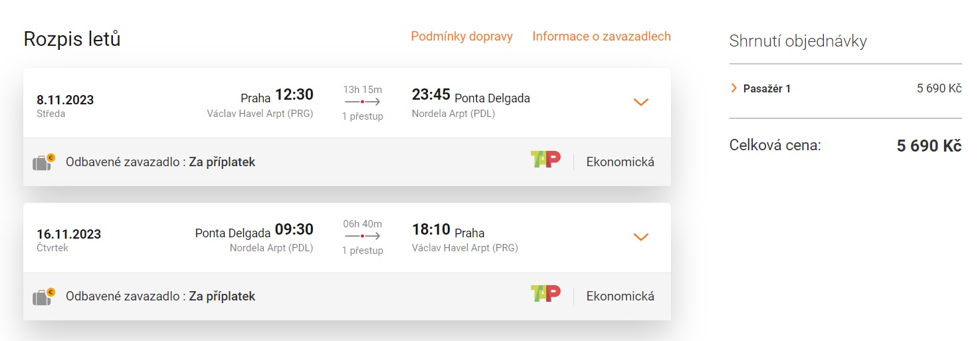Screen dimensions: 980x341
Task: Click the stopover arrow under 06h 40m
Action: [362, 236]
